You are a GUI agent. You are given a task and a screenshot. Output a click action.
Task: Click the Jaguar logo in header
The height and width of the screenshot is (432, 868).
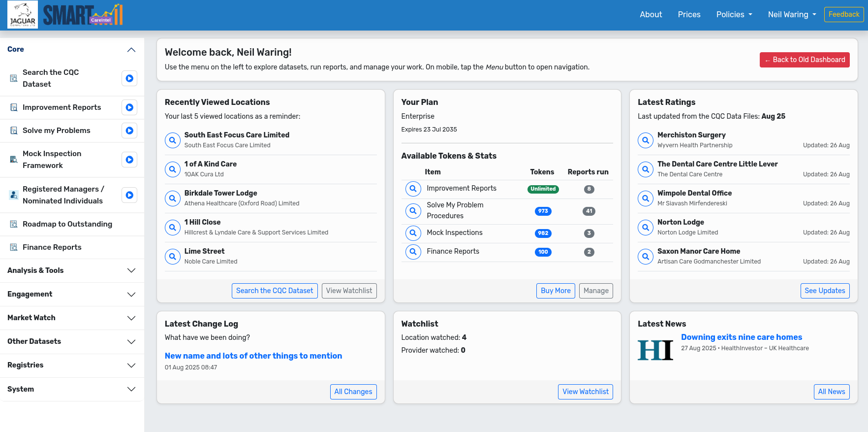(x=23, y=15)
